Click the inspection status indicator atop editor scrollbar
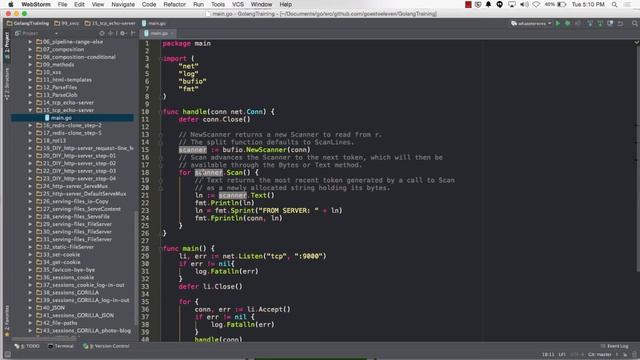This screenshot has width=640, height=360. 636,42
